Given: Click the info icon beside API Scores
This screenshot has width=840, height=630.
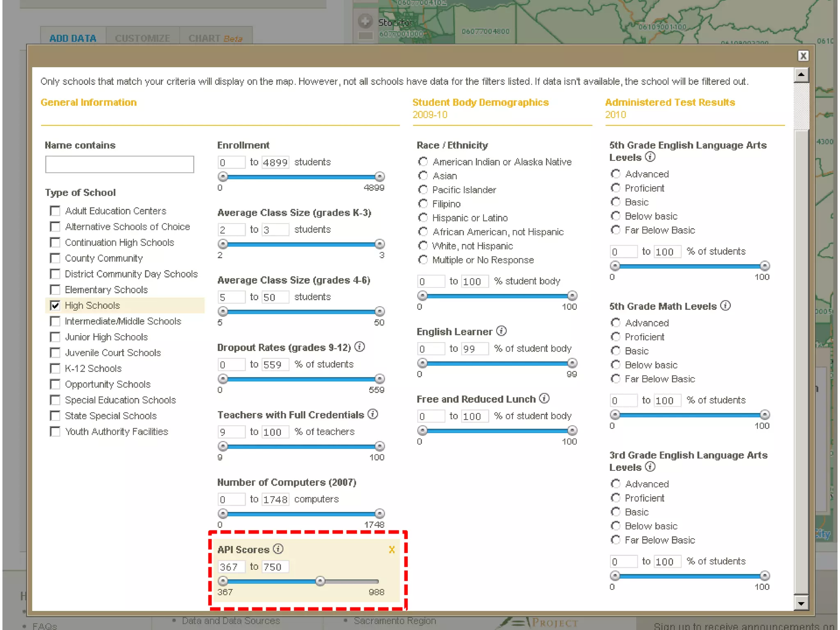Looking at the screenshot, I should tap(278, 549).
